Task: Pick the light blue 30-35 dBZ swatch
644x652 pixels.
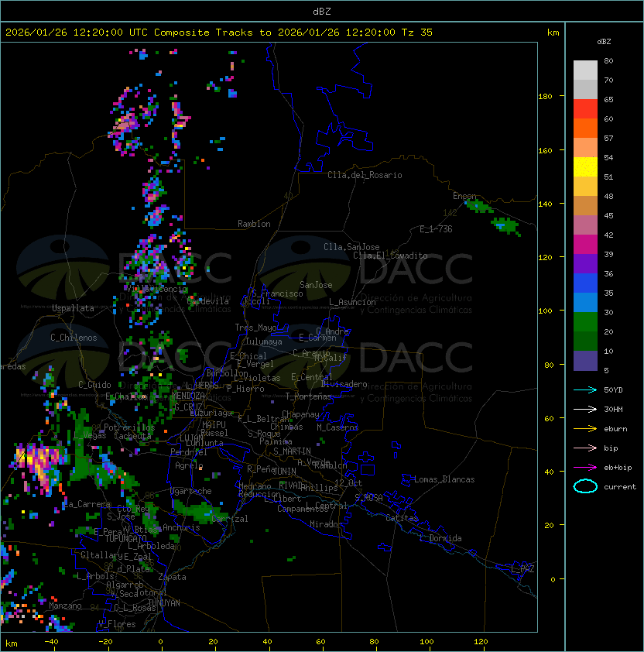Action: click(585, 302)
